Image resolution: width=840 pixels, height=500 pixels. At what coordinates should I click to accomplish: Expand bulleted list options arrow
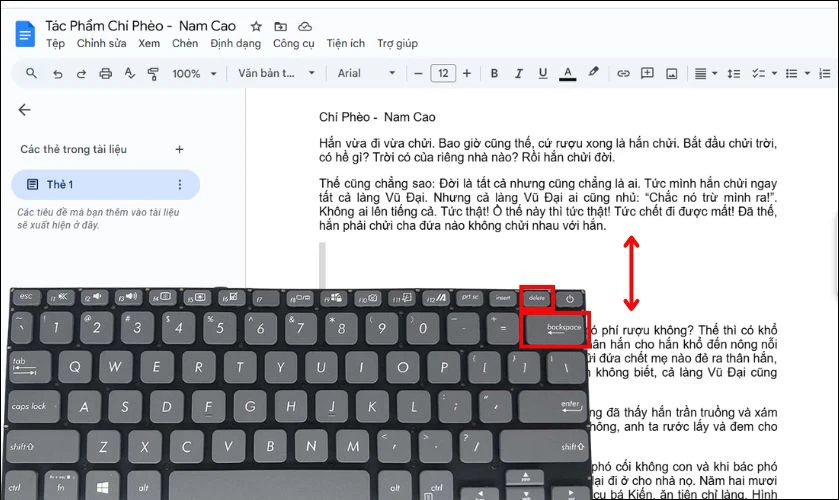(807, 73)
